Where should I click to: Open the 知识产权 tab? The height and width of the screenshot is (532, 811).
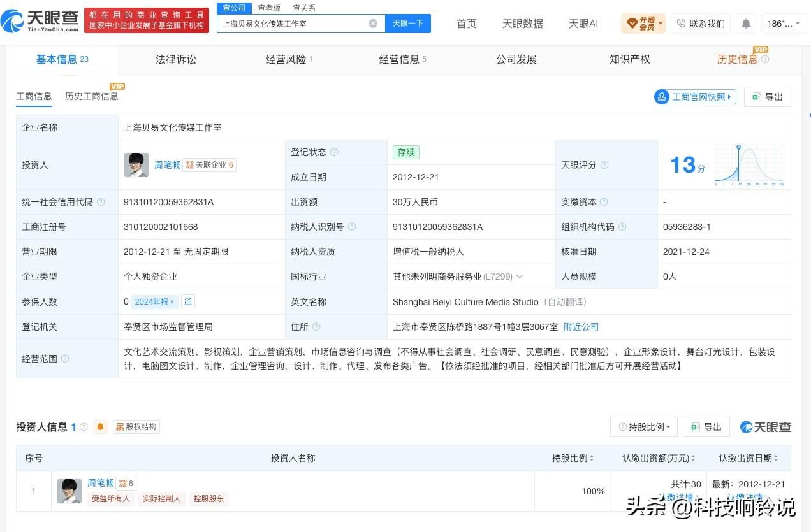point(630,59)
